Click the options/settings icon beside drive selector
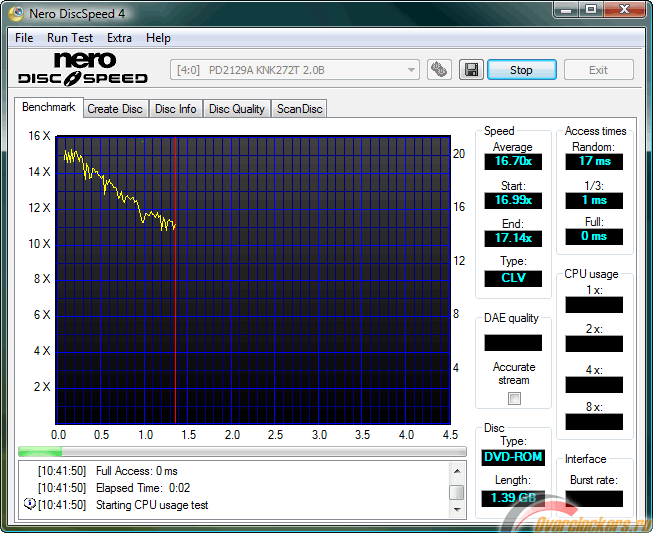This screenshot has height=533, width=653. coord(439,70)
